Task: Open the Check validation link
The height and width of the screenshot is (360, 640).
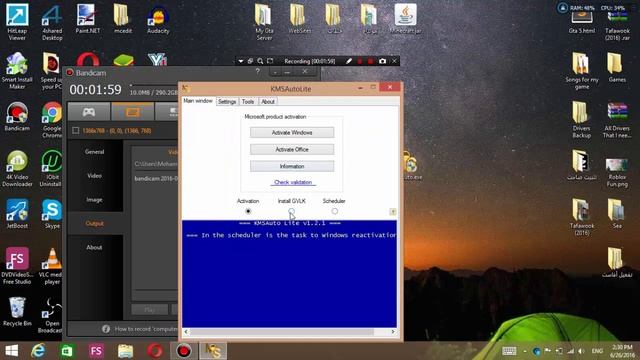Action: click(x=293, y=182)
